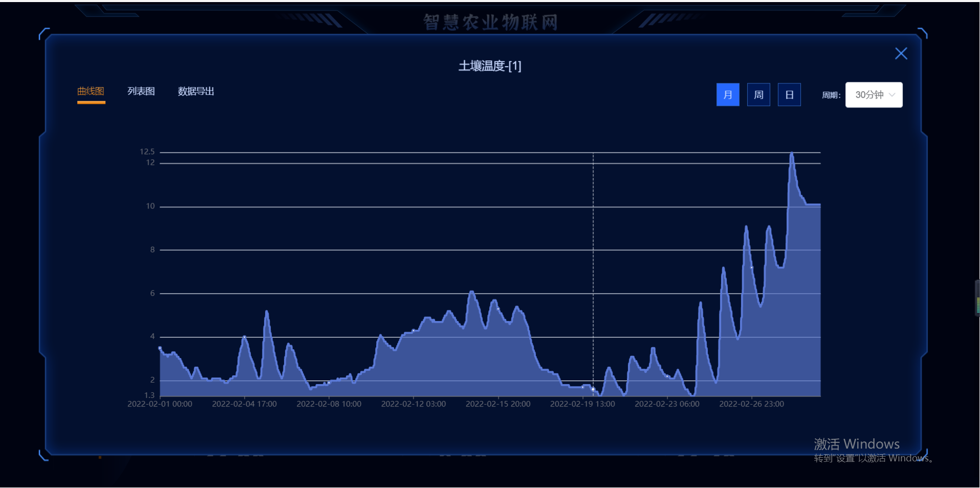Viewport: 980px width, 488px height.
Task: Click the 10 y-axis value
Action: click(150, 206)
